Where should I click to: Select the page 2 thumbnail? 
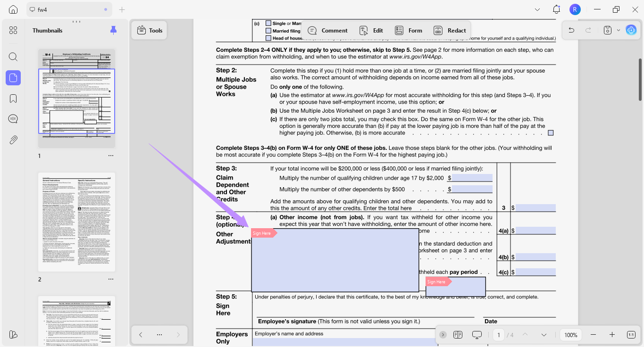(76, 222)
